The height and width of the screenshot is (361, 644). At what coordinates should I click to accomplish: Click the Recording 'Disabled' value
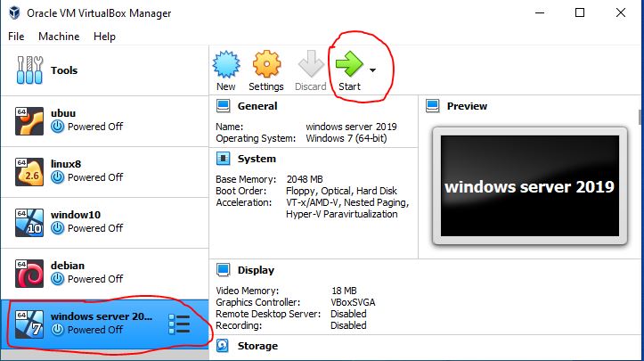[348, 325]
